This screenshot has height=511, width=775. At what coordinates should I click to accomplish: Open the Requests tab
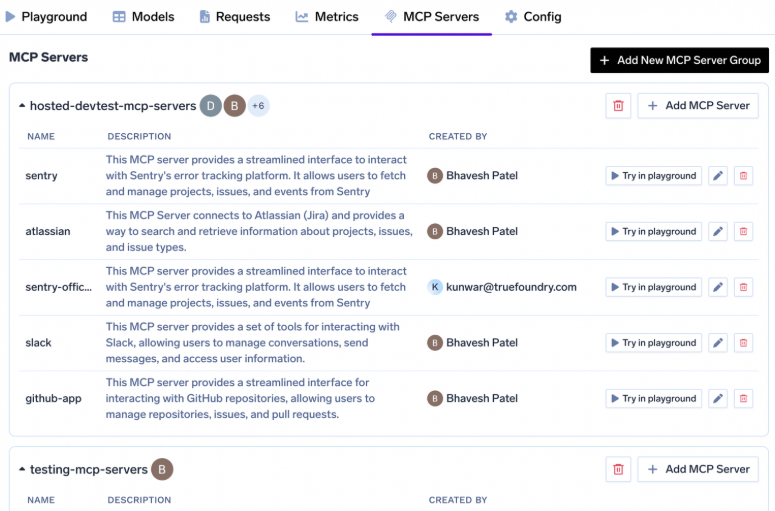point(234,17)
